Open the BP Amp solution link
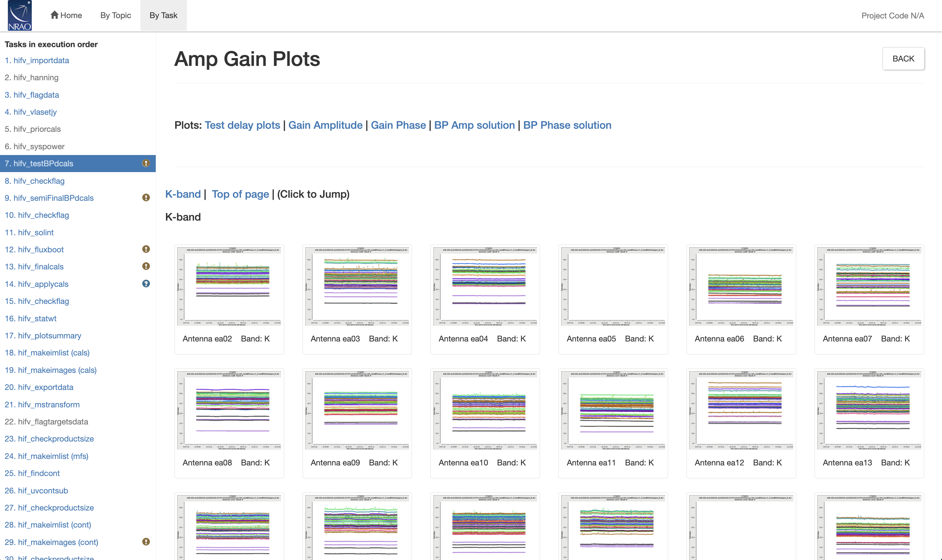Image resolution: width=942 pixels, height=560 pixels. pyautogui.click(x=474, y=125)
